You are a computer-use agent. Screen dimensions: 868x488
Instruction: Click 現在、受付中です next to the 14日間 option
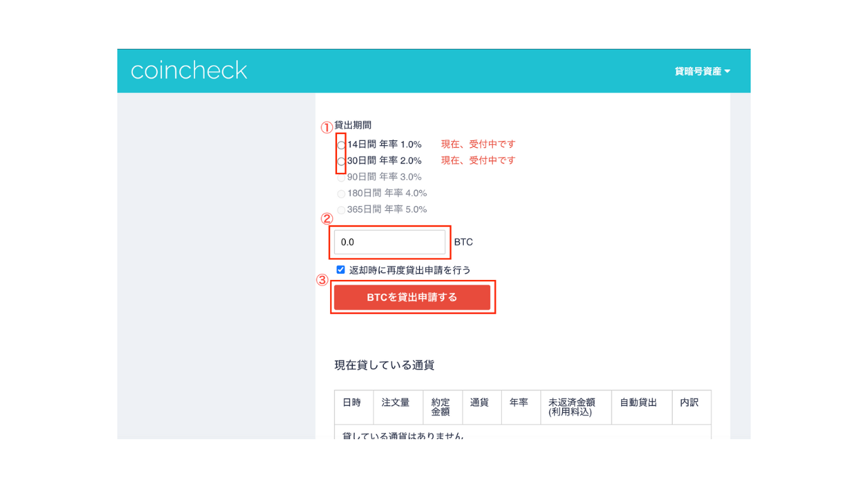pyautogui.click(x=477, y=144)
